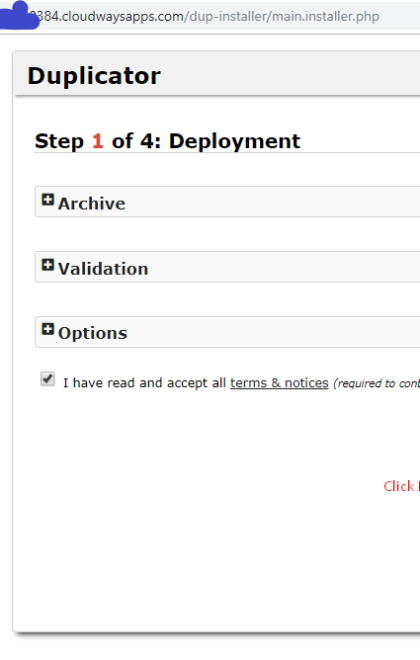Click the 'Duplicator' title heading

(x=94, y=76)
